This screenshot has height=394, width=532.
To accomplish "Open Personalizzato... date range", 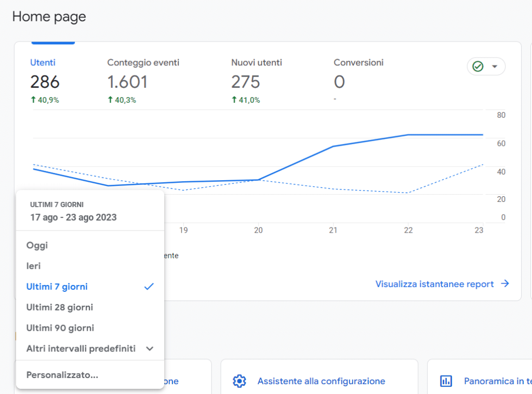I will 90,375.
